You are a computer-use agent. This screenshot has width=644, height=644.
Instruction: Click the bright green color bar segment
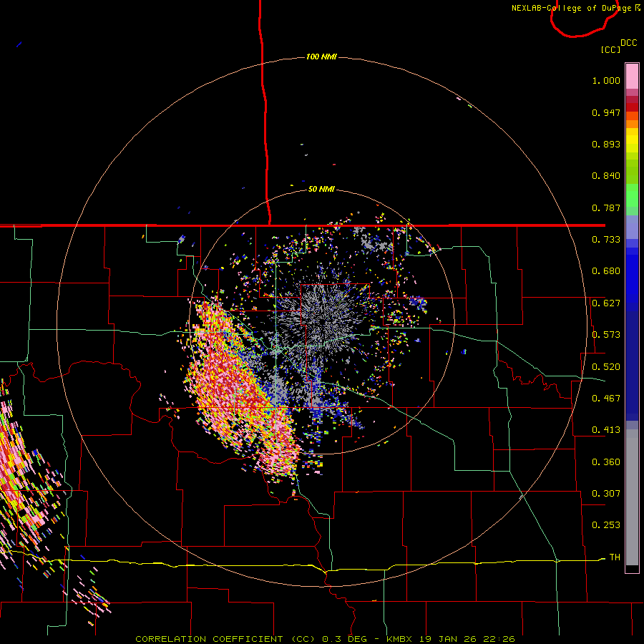632,195
